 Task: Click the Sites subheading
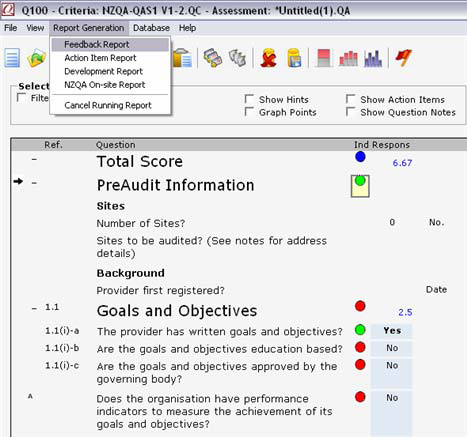(111, 206)
